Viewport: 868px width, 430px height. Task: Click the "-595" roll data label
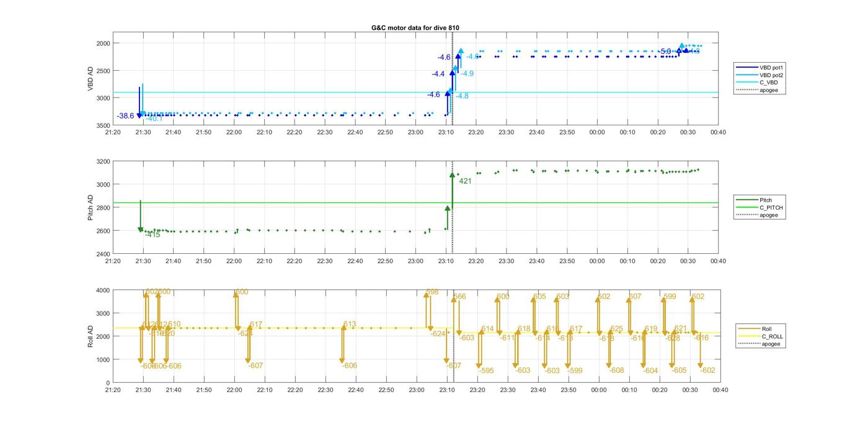(x=486, y=370)
